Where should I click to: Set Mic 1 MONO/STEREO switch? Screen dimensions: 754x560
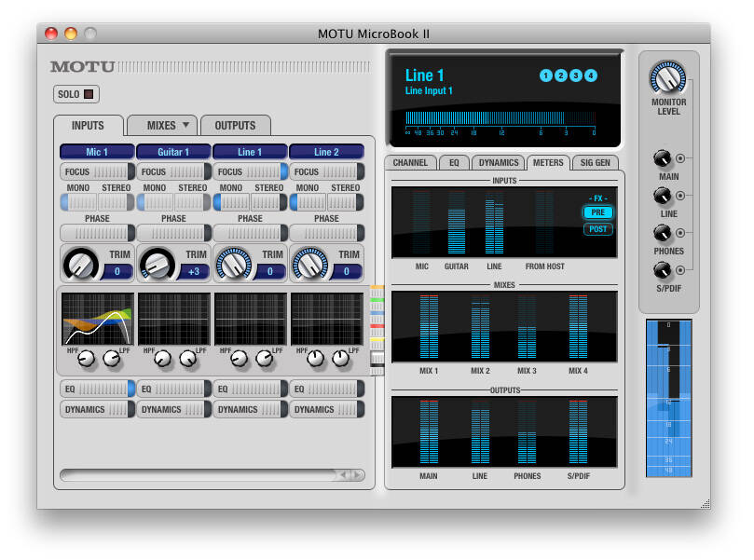point(97,202)
